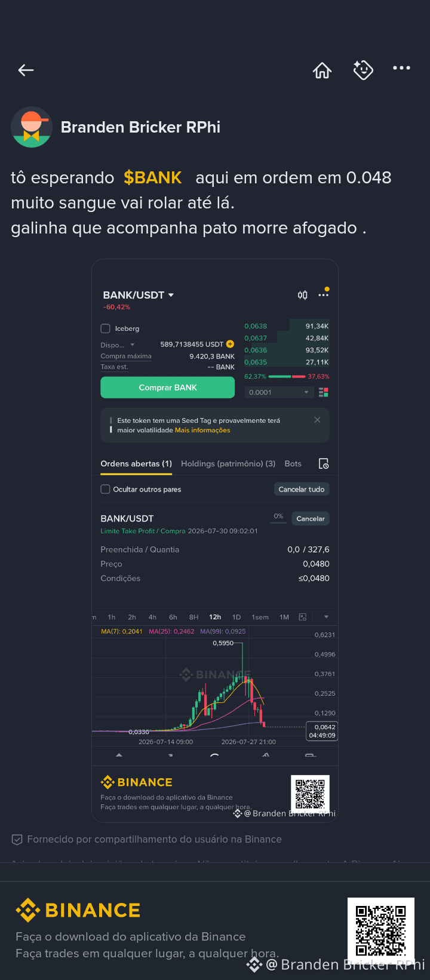
Task: Select order book price 0,0636
Action: click(x=256, y=350)
